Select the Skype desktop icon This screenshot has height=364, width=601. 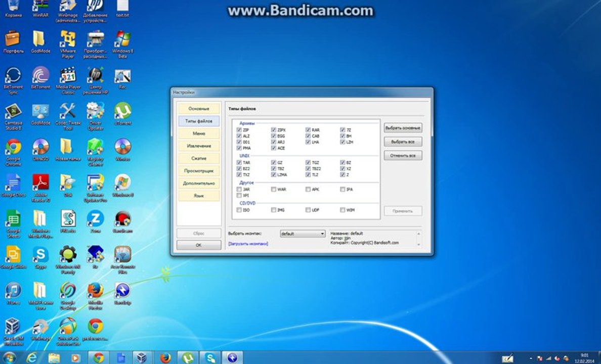tap(40, 257)
